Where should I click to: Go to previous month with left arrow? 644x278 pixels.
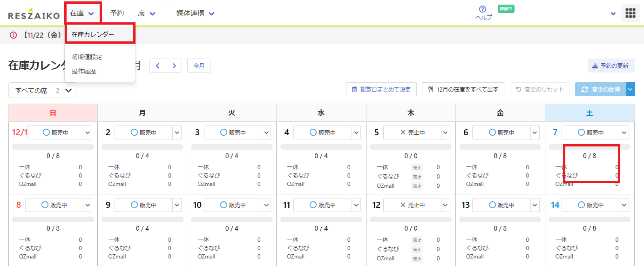tap(158, 66)
